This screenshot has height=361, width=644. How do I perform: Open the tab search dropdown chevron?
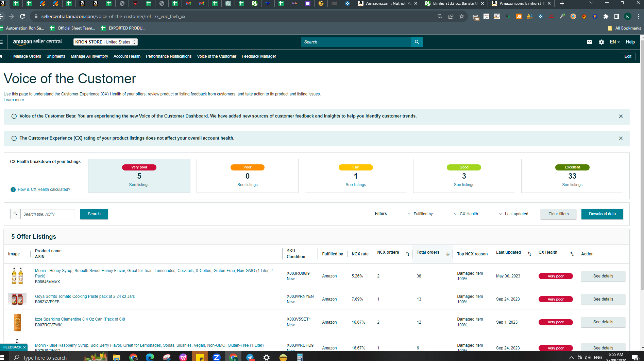(591, 3)
